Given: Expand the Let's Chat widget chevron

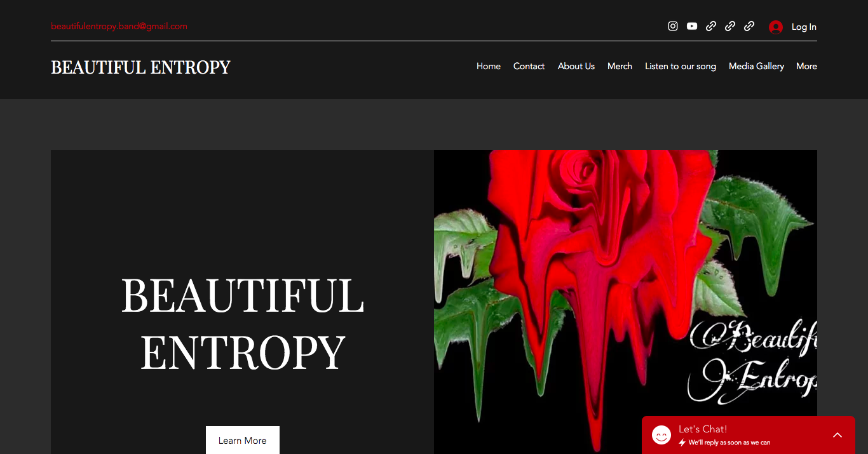Looking at the screenshot, I should click(837, 435).
